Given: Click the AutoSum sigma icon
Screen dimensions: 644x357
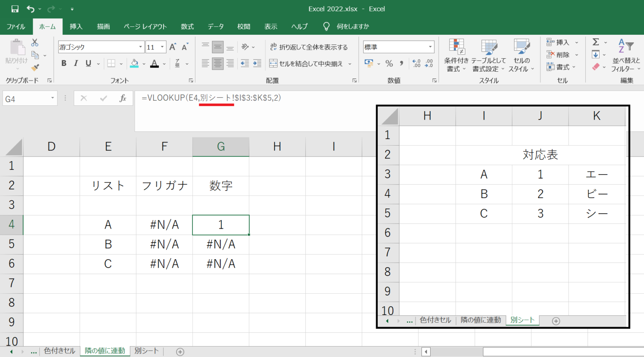Looking at the screenshot, I should (x=596, y=42).
